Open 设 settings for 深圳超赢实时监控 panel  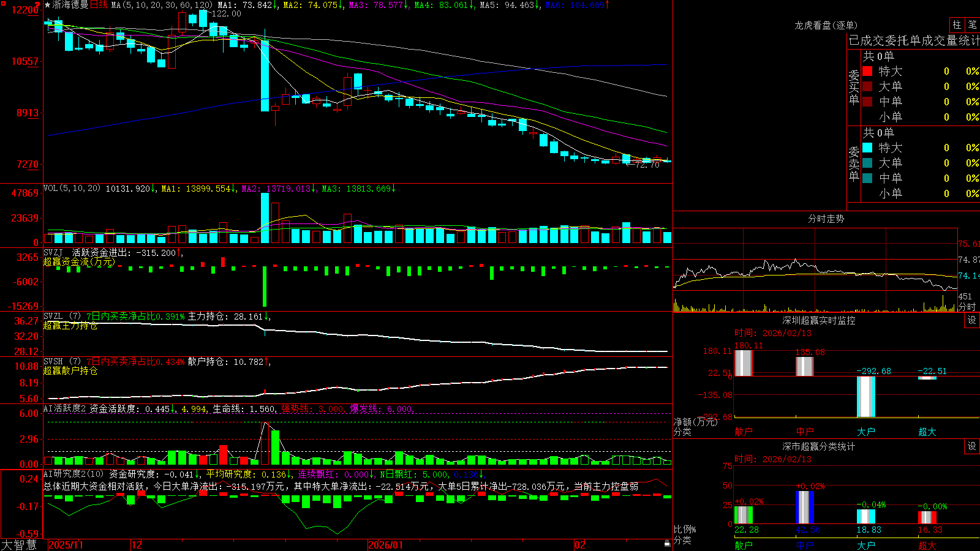pyautogui.click(x=972, y=320)
